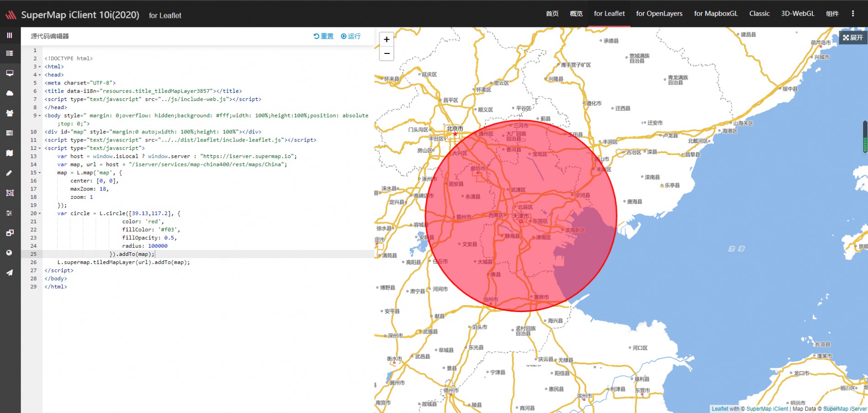Image resolution: width=868 pixels, height=413 pixels.
Task: Click the page vertical scrollbar thumb
Action: (x=865, y=137)
